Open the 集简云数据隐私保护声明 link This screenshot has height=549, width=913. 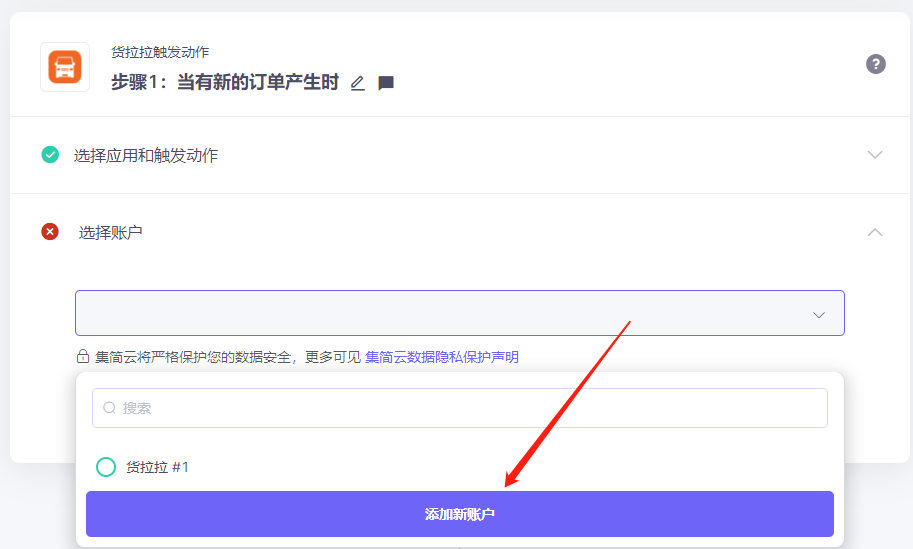pyautogui.click(x=441, y=357)
